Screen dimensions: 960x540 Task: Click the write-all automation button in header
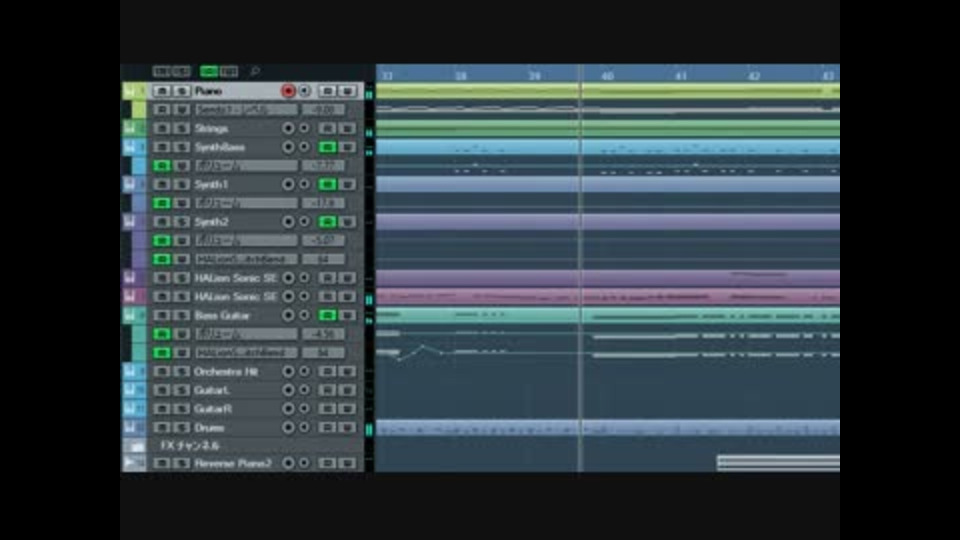(x=229, y=72)
